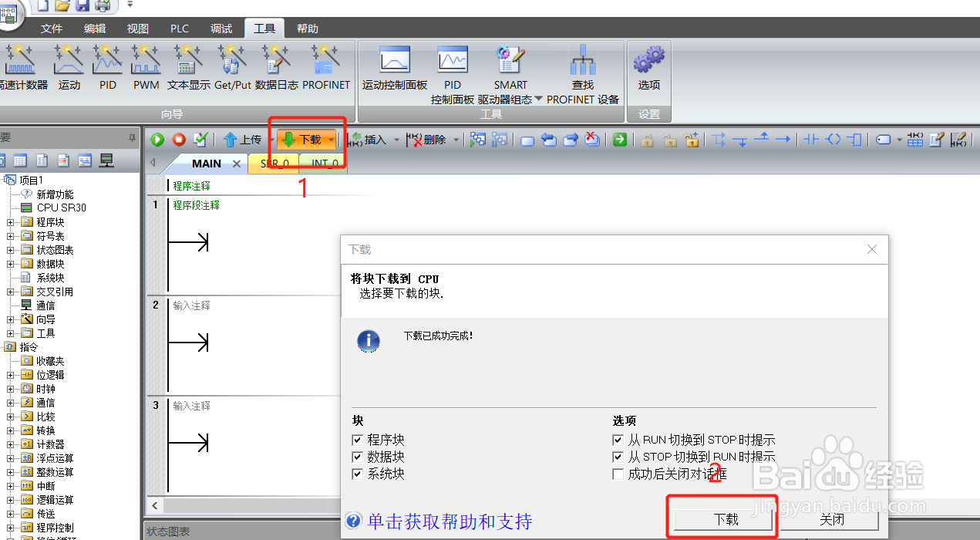Open 选项 settings

[649, 67]
